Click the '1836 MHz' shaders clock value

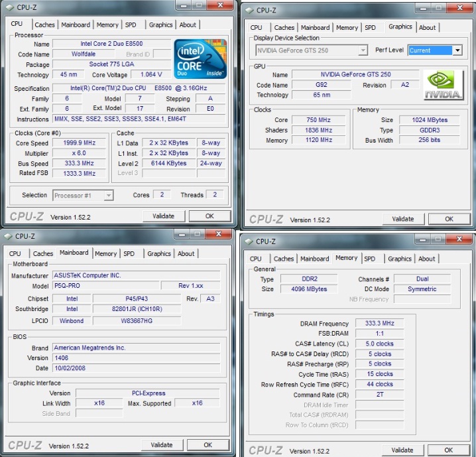319,130
